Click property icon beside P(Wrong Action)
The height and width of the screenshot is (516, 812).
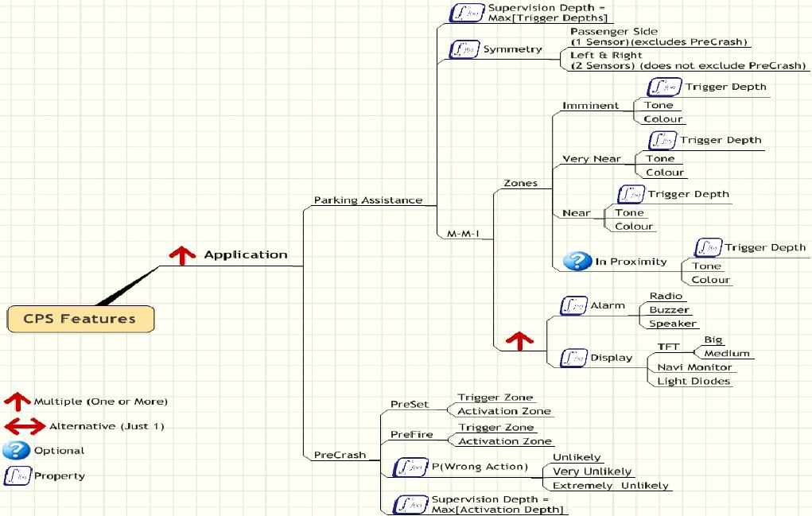point(410,468)
